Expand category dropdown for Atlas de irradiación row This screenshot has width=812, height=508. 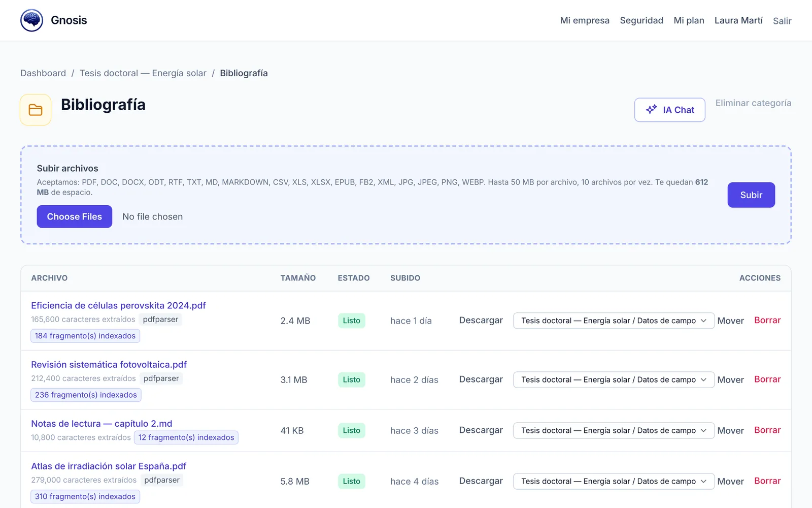[614, 481]
